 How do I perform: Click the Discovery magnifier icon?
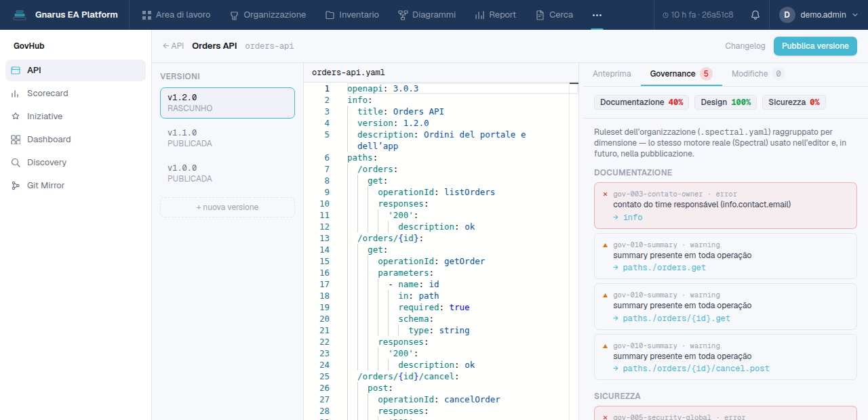(16, 163)
